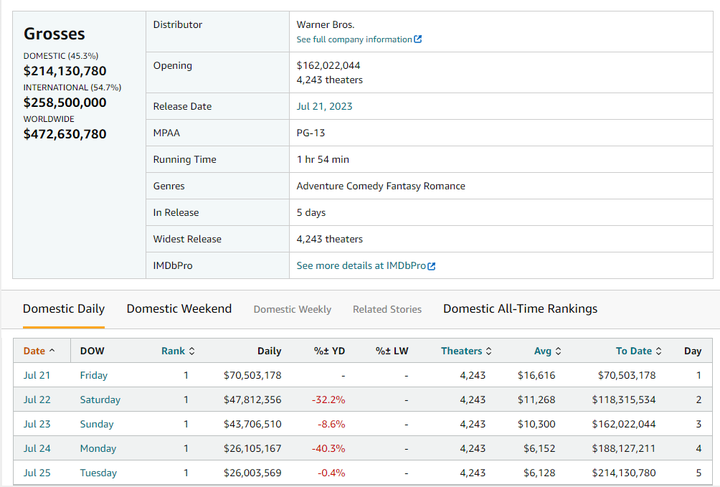The height and width of the screenshot is (487, 720).
Task: Click the PG-13 MPAA rating value
Action: click(310, 133)
